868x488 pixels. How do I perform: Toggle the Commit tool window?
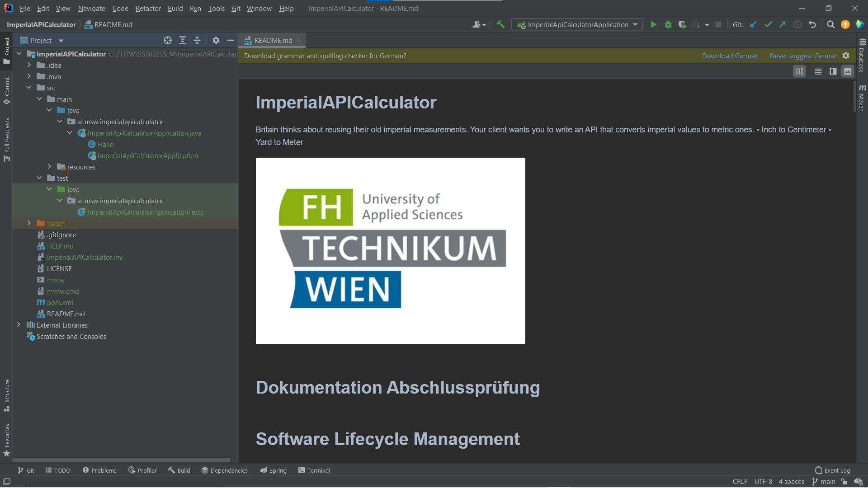click(6, 89)
